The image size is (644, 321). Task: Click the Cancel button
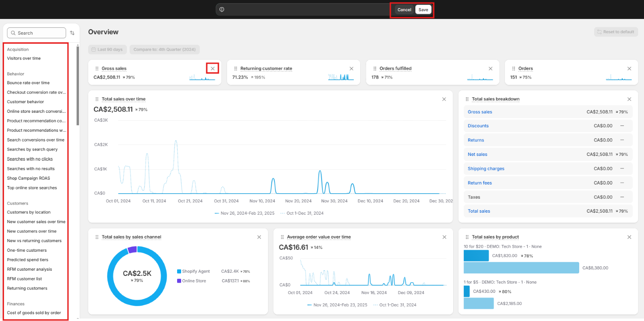[x=404, y=10]
